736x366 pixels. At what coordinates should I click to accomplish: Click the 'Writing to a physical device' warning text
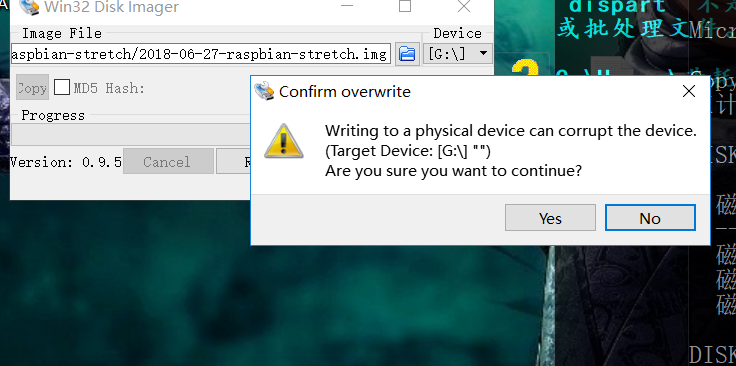coord(511,130)
